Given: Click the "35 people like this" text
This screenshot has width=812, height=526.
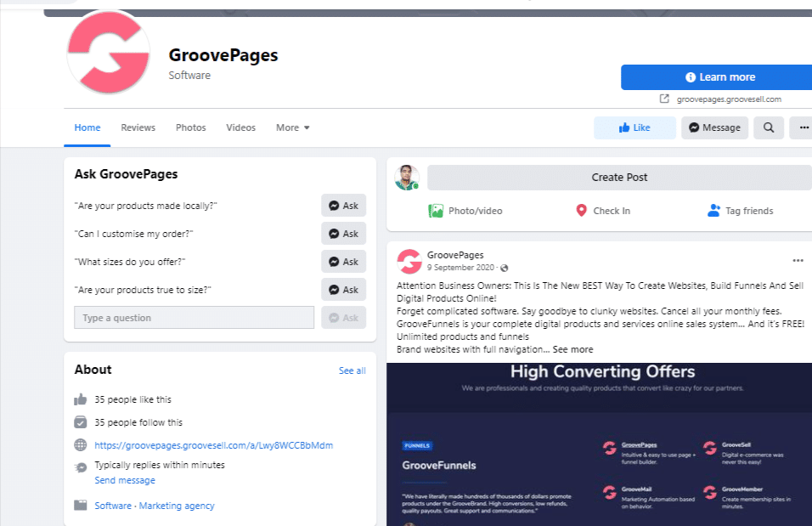Looking at the screenshot, I should (133, 399).
